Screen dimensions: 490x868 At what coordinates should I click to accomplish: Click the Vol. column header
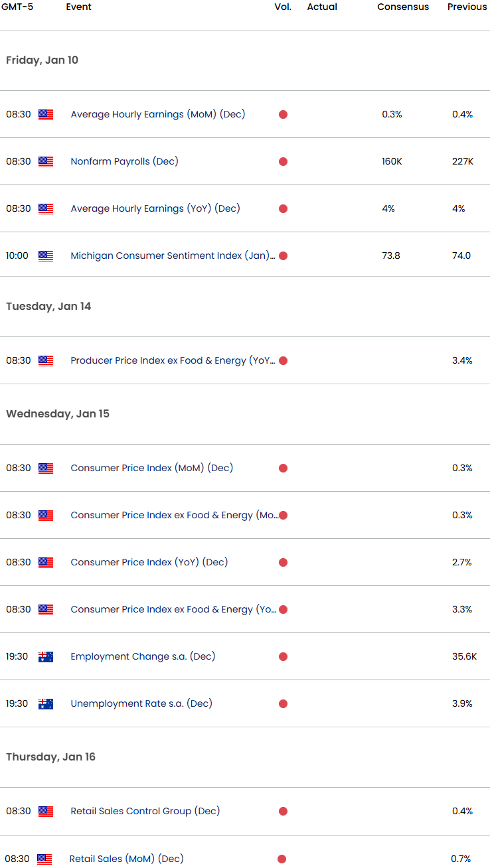tap(283, 7)
